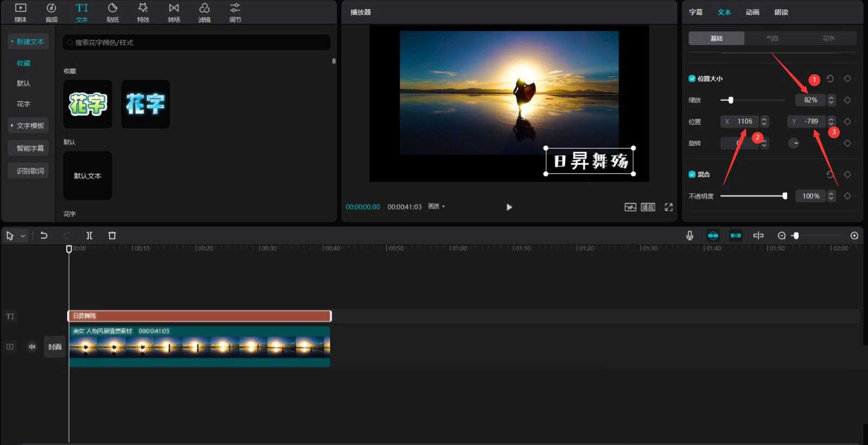This screenshot has width=868, height=445.
Task: Click the undo arrow in timeline toolbar
Action: pos(44,236)
